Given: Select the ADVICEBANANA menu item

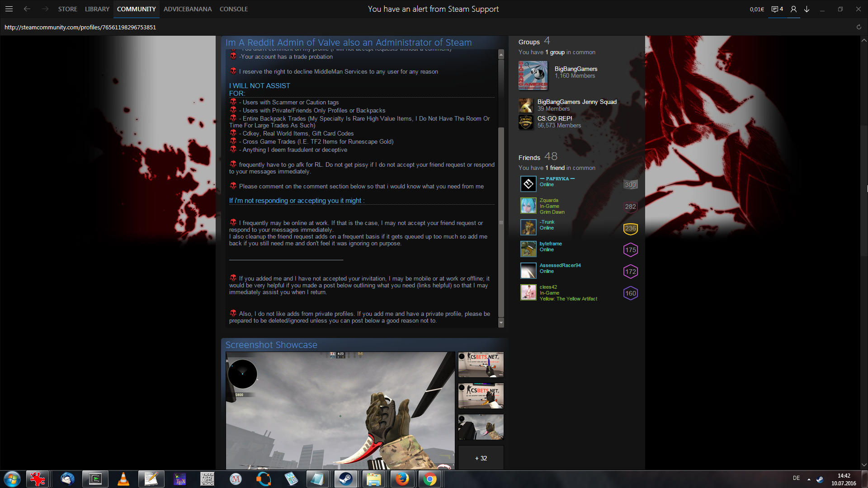Looking at the screenshot, I should point(187,9).
